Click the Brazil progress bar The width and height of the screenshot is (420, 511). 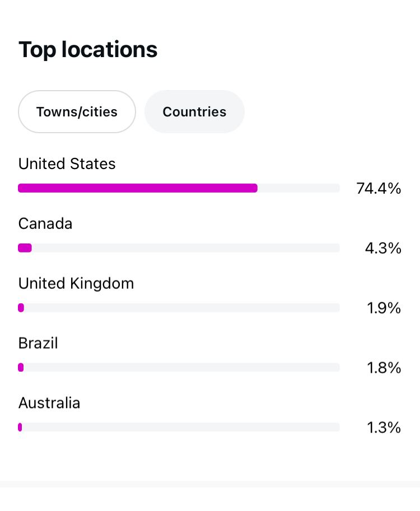tap(179, 368)
